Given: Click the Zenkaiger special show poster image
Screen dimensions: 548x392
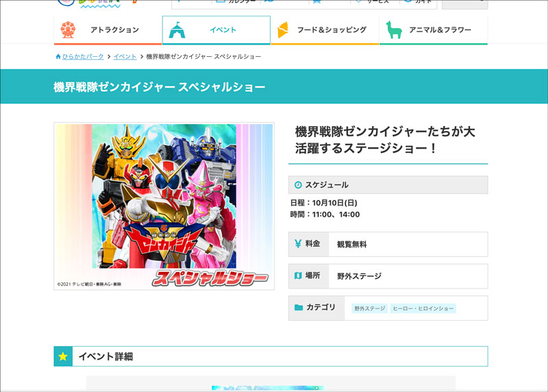Looking at the screenshot, I should 164,206.
